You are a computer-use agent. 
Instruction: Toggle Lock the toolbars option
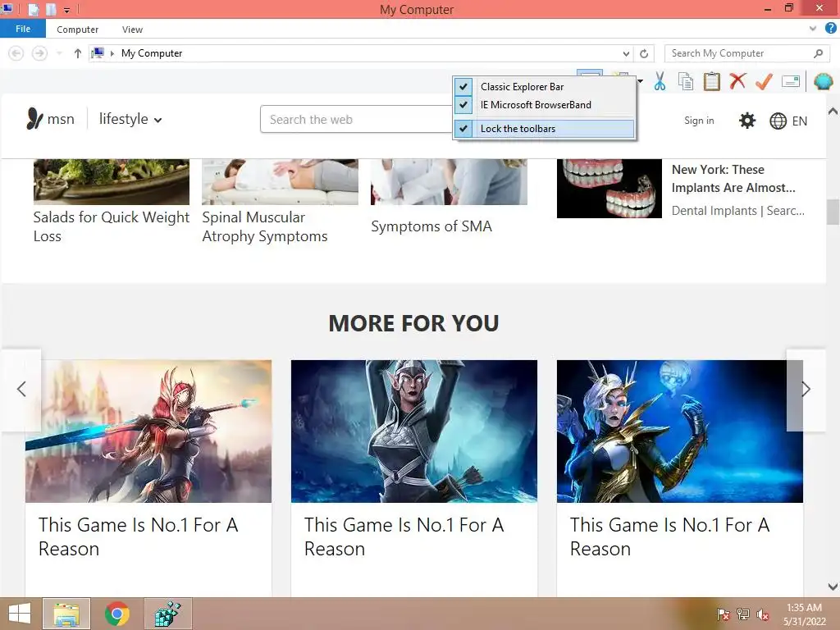point(545,129)
